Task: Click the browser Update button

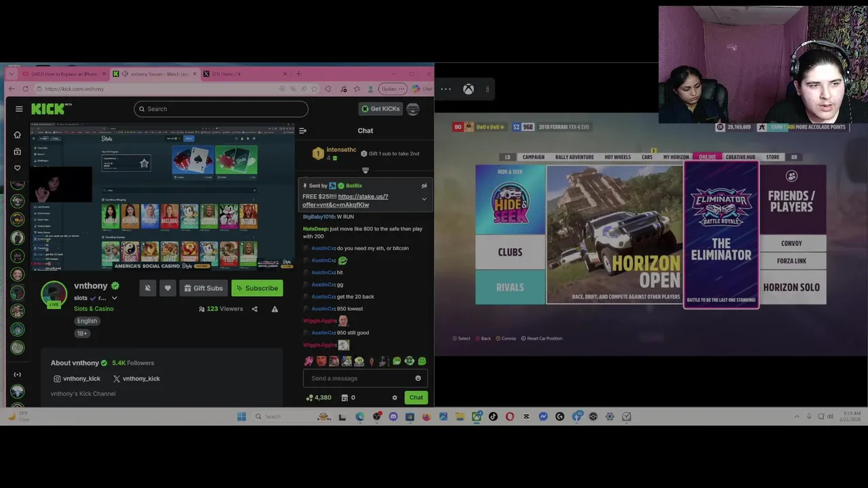Action: pyautogui.click(x=393, y=89)
